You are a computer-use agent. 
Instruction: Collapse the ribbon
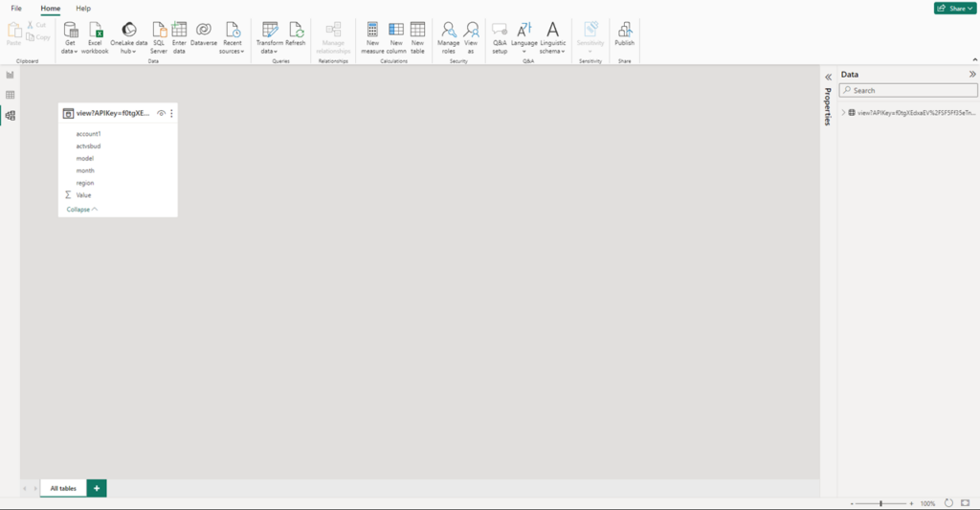coord(974,60)
